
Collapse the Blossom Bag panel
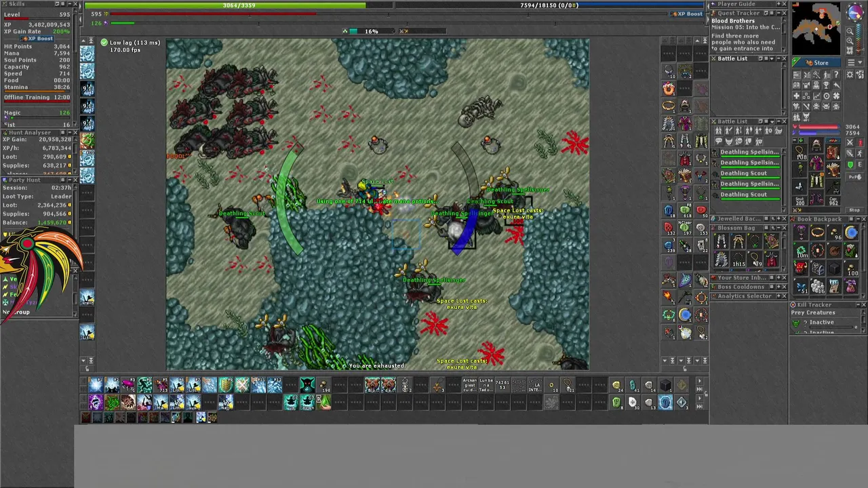(x=778, y=228)
